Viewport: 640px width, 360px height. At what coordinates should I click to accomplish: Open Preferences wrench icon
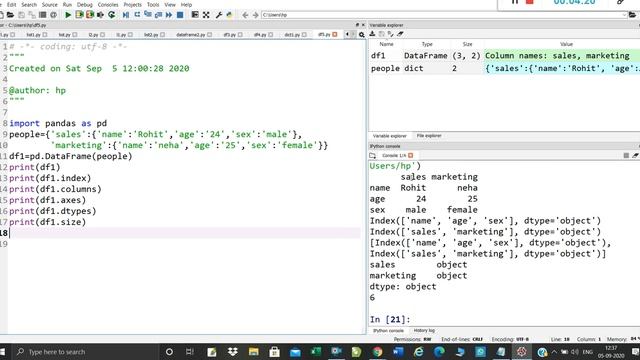point(218,15)
